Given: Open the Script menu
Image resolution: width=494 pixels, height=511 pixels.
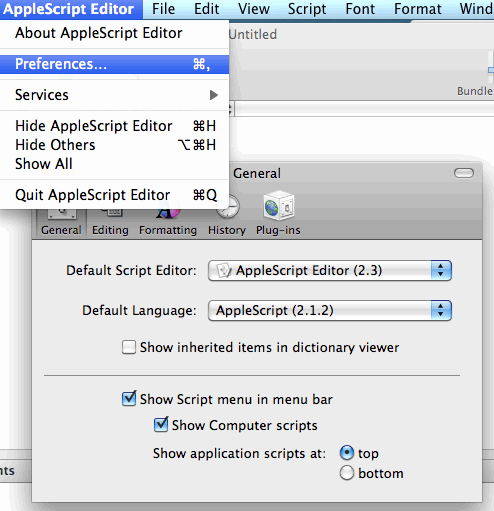Looking at the screenshot, I should coord(307,9).
